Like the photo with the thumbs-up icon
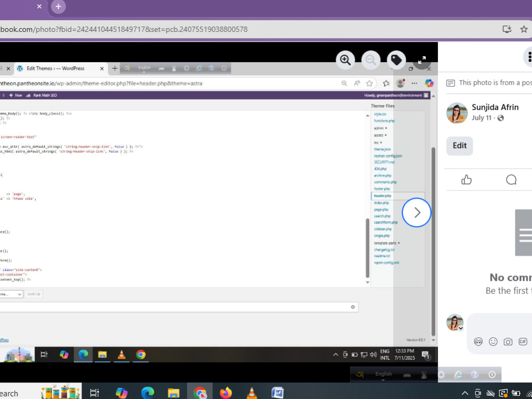The height and width of the screenshot is (399, 532). 467,179
